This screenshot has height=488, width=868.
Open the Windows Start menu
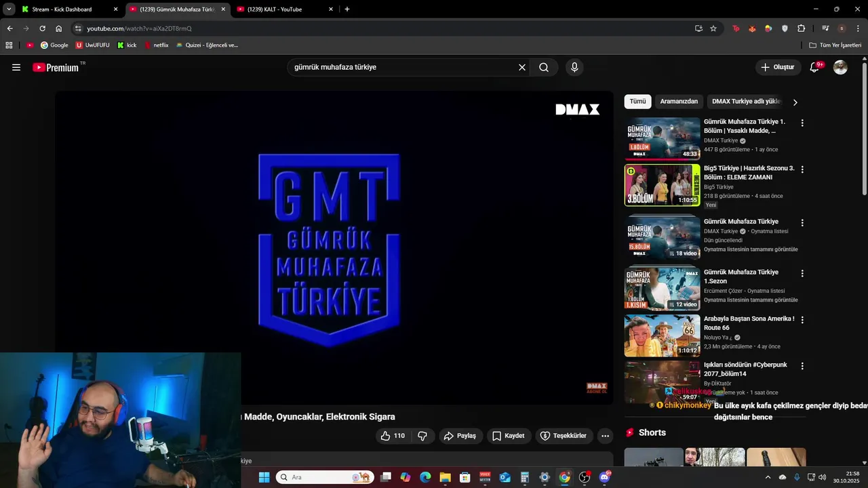click(264, 477)
